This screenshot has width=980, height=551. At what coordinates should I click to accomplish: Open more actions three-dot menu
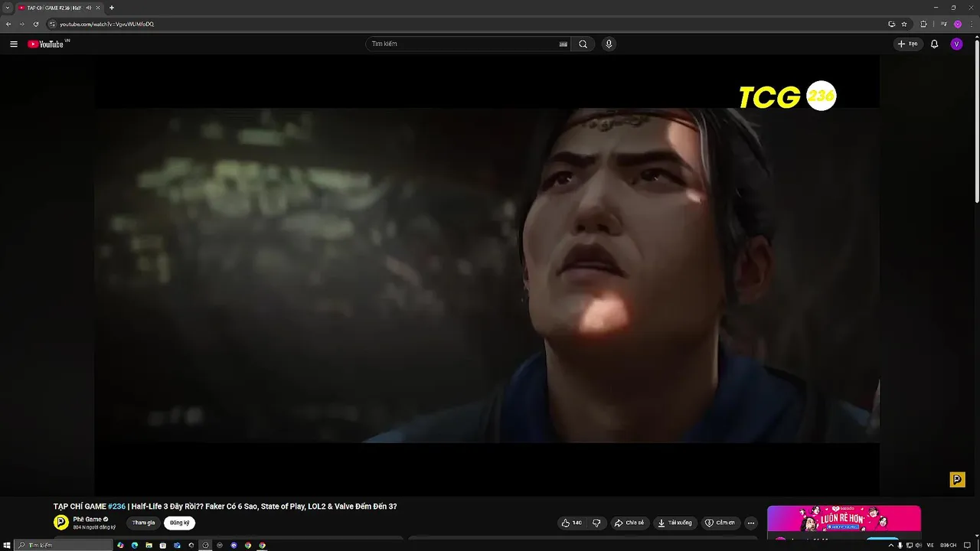coord(751,523)
